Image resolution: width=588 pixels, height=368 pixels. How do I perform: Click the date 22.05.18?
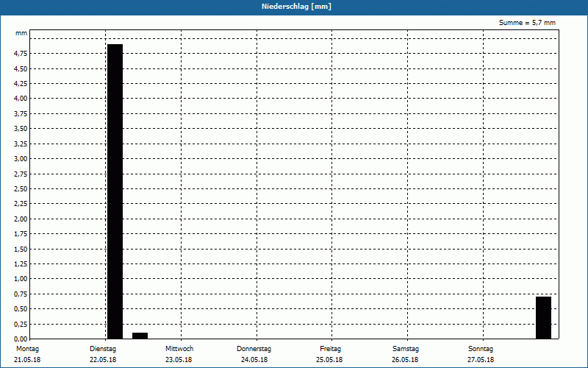point(103,360)
